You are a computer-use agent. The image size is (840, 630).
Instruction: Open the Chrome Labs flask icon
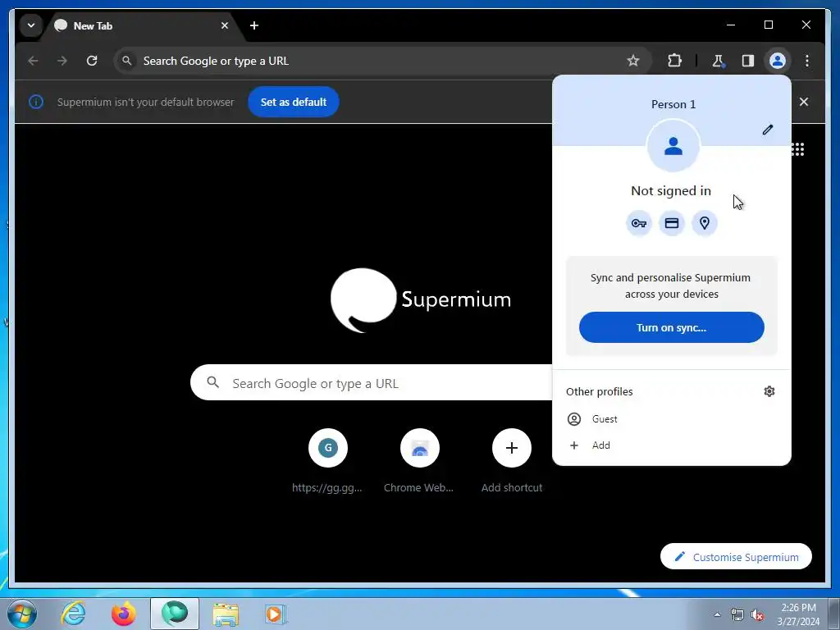click(x=718, y=61)
